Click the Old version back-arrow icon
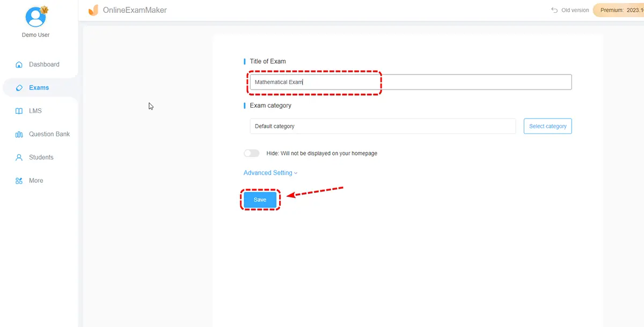This screenshot has width=644, height=327. (x=554, y=10)
